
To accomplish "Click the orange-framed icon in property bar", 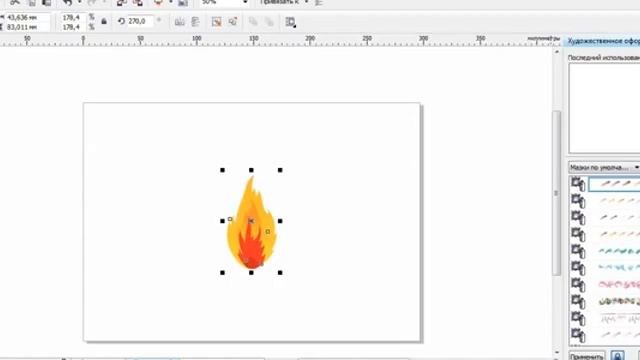I will point(216,22).
